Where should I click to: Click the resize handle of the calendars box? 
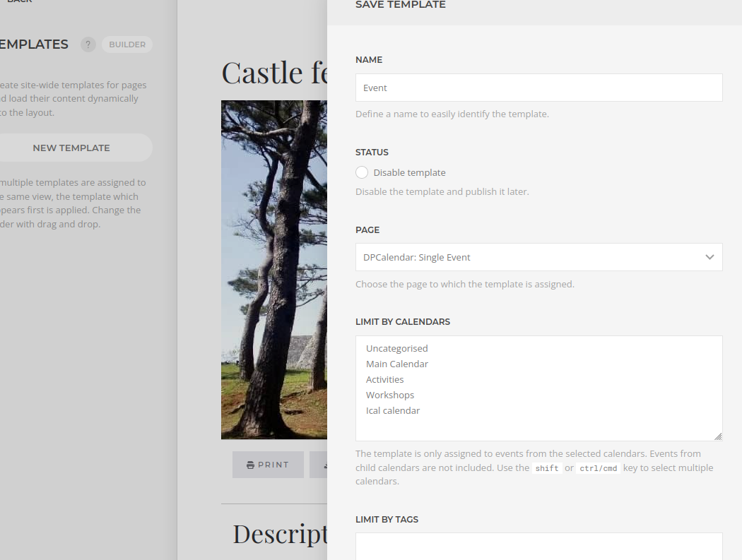tap(718, 435)
